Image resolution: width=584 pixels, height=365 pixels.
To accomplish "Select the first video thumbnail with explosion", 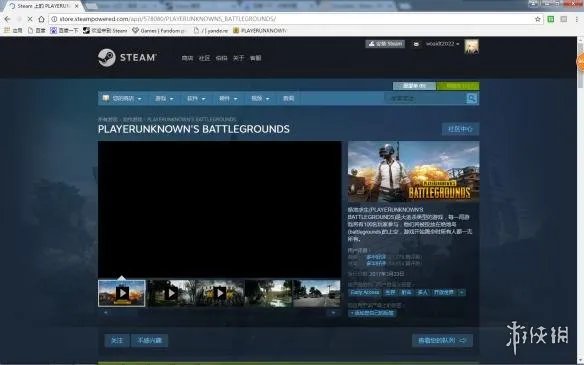I will tap(122, 293).
